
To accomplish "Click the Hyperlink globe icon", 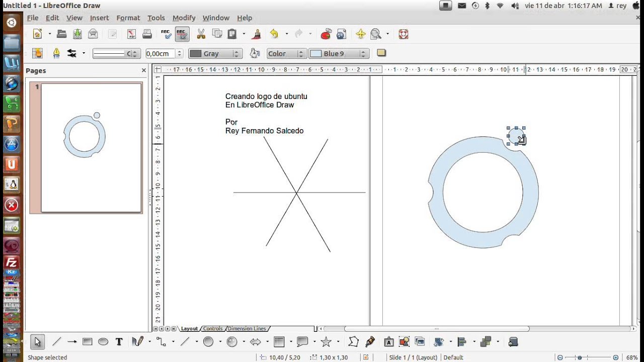I will coord(342,34).
